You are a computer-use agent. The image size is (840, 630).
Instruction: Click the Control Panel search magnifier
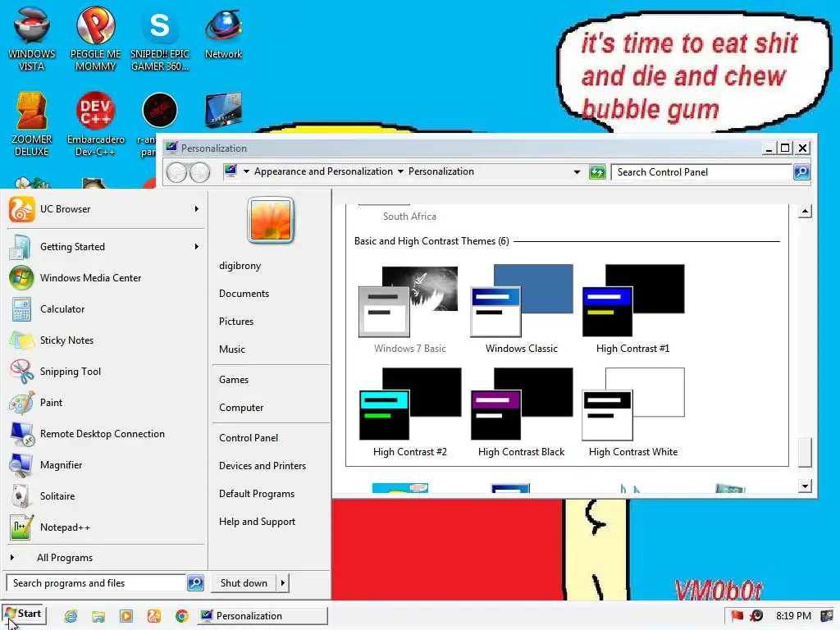[x=801, y=172]
